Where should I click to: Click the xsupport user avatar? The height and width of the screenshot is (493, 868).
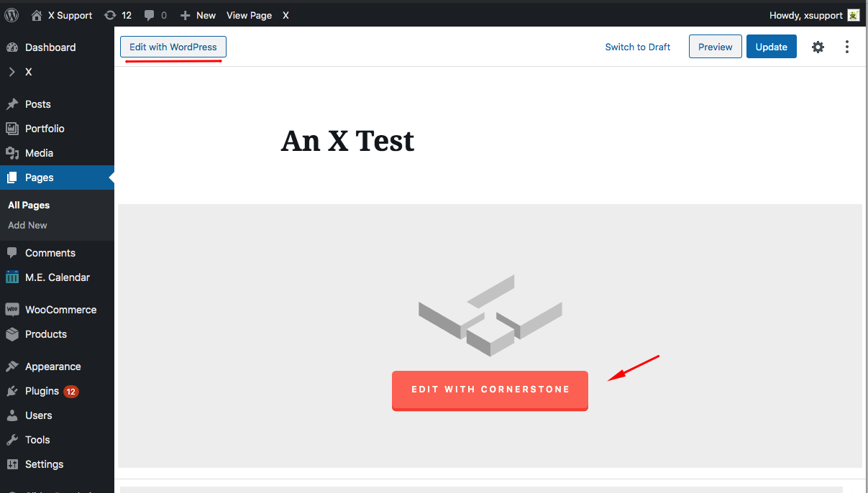(x=854, y=15)
